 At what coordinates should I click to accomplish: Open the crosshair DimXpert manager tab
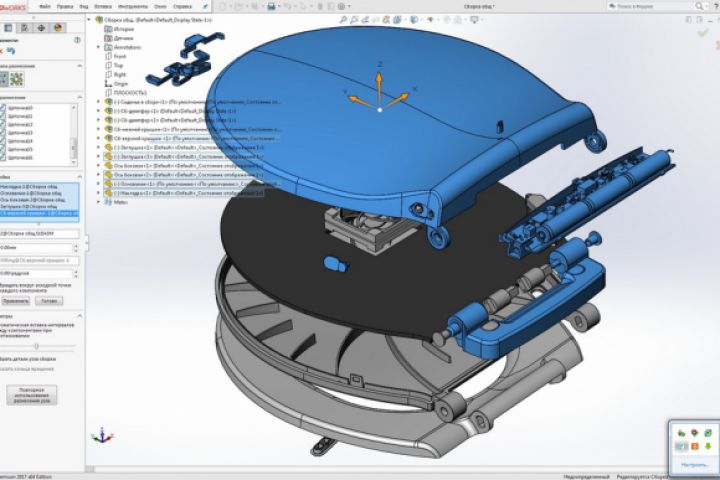tap(41, 28)
